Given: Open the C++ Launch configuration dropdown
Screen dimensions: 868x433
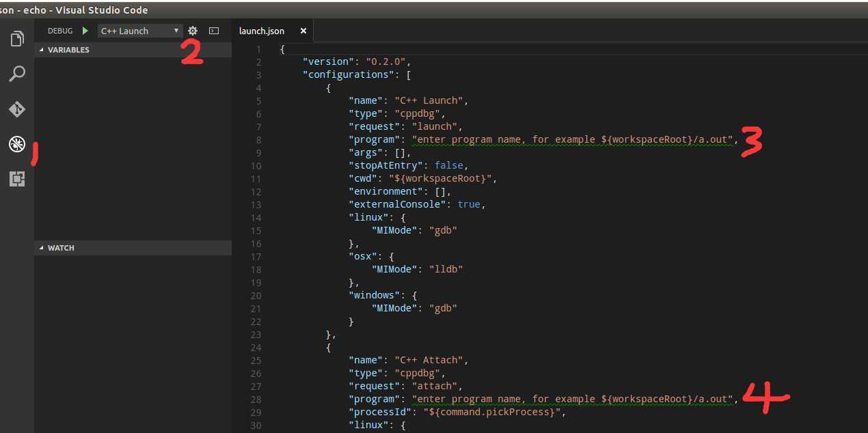Looking at the screenshot, I should (140, 31).
